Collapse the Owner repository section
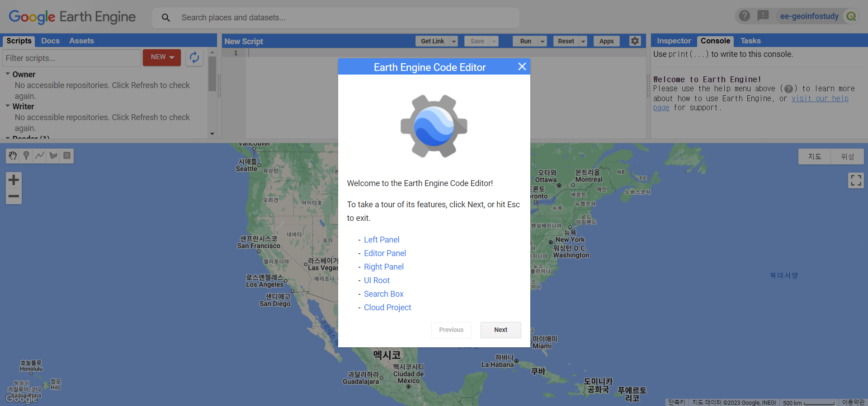The image size is (868, 406). [8, 74]
